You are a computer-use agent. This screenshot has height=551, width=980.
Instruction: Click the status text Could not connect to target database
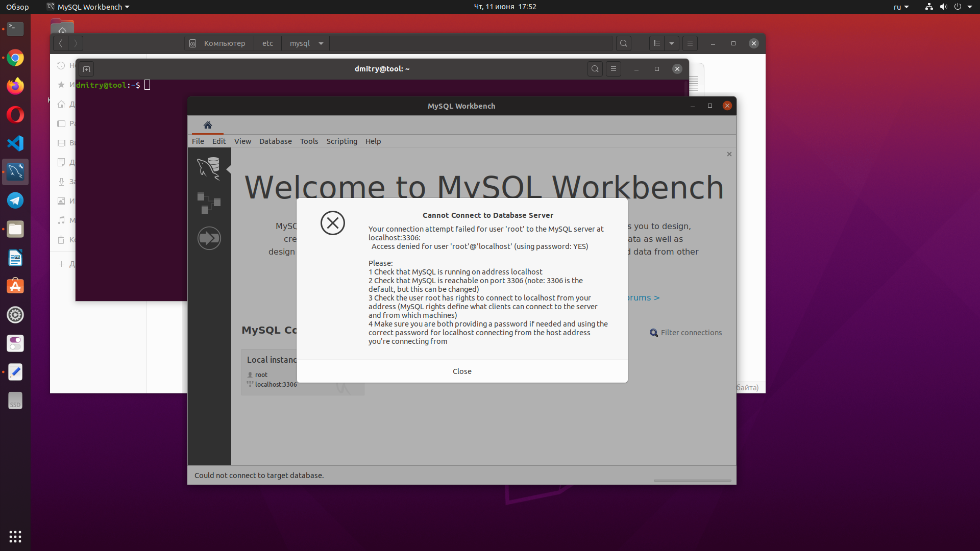(259, 475)
